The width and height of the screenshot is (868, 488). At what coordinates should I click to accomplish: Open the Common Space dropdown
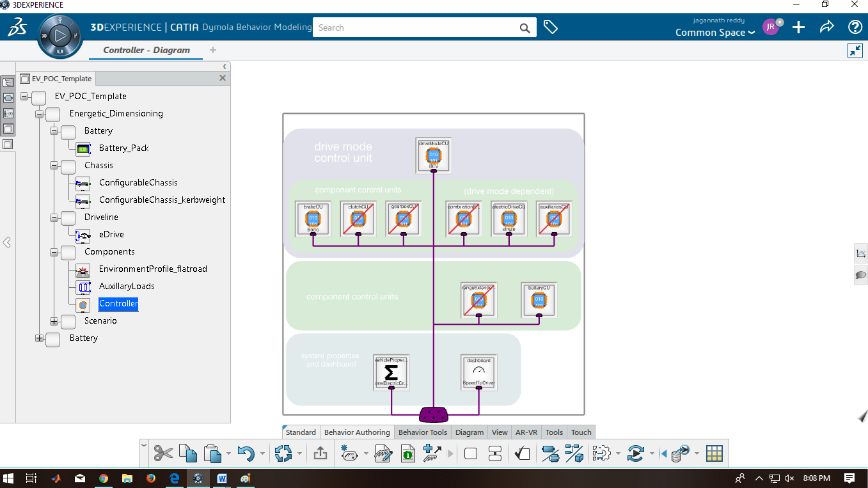point(715,33)
